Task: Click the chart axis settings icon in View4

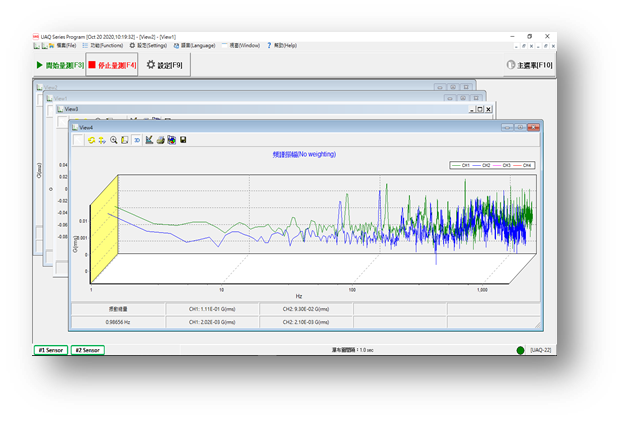Action: coord(149,140)
